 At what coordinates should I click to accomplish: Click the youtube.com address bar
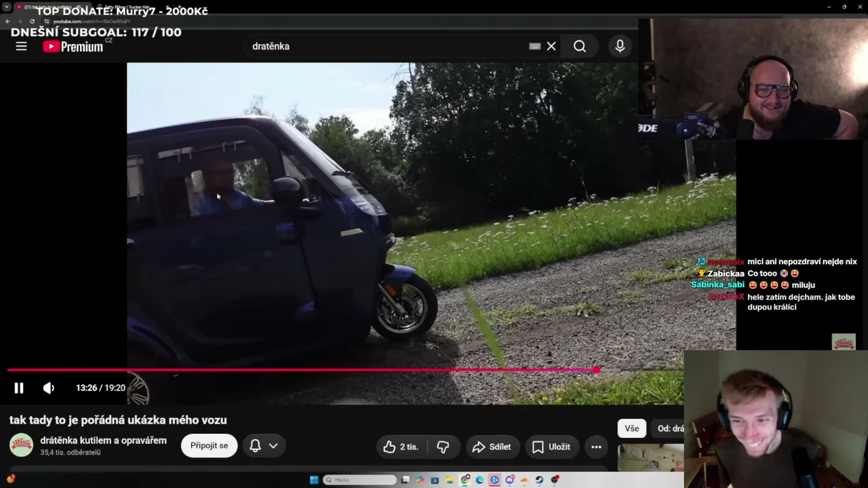[339, 22]
